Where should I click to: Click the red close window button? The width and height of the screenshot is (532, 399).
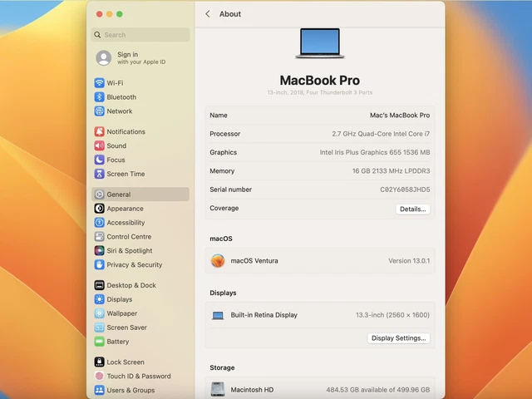click(x=100, y=14)
